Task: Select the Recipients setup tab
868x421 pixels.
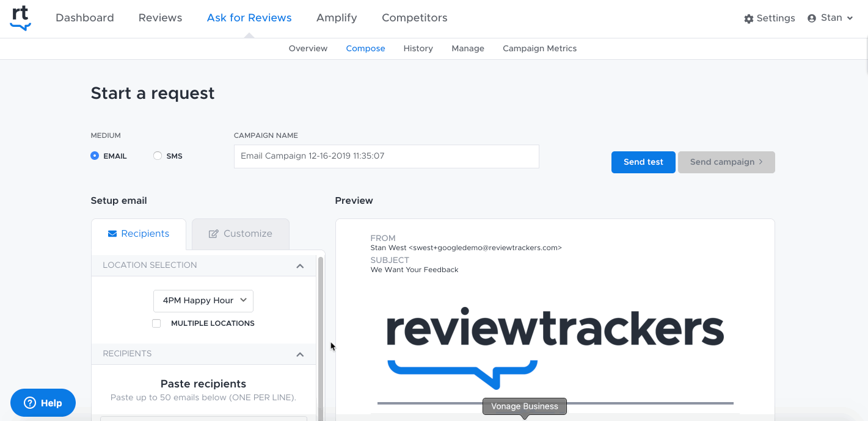Action: tap(139, 234)
